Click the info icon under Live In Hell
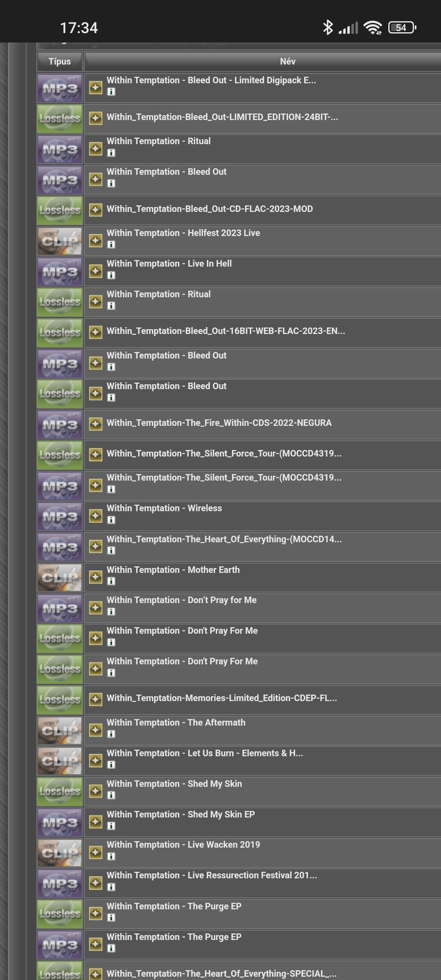The image size is (441, 980). pyautogui.click(x=111, y=275)
